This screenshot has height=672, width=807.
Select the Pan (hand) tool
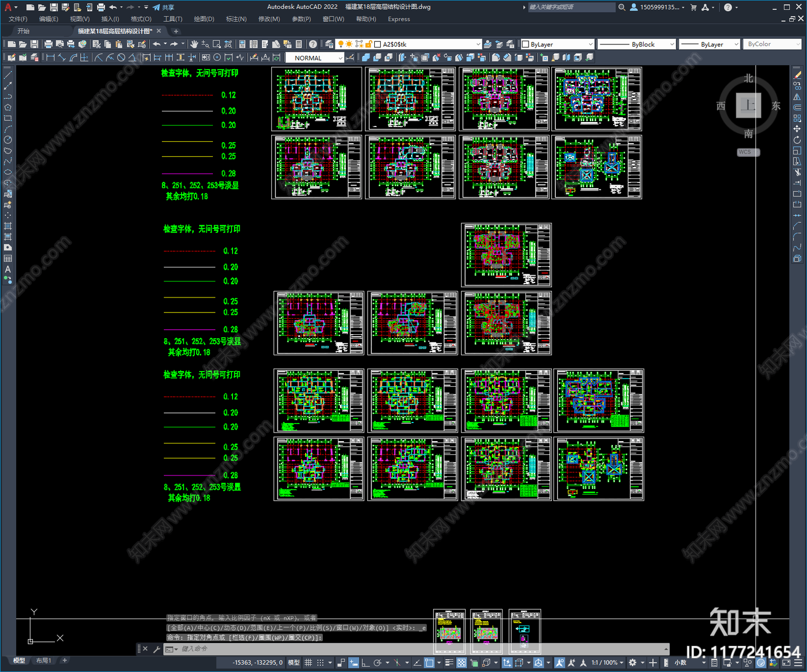click(x=194, y=44)
